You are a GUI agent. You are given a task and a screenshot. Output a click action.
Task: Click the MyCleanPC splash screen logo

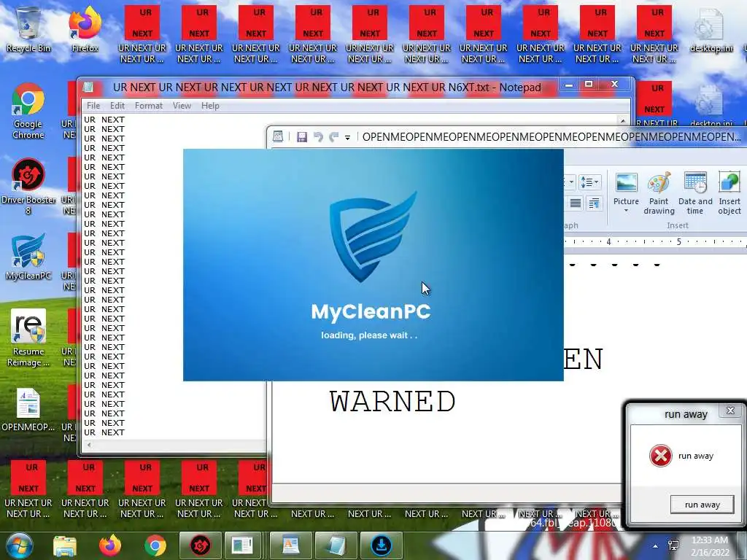pyautogui.click(x=373, y=236)
